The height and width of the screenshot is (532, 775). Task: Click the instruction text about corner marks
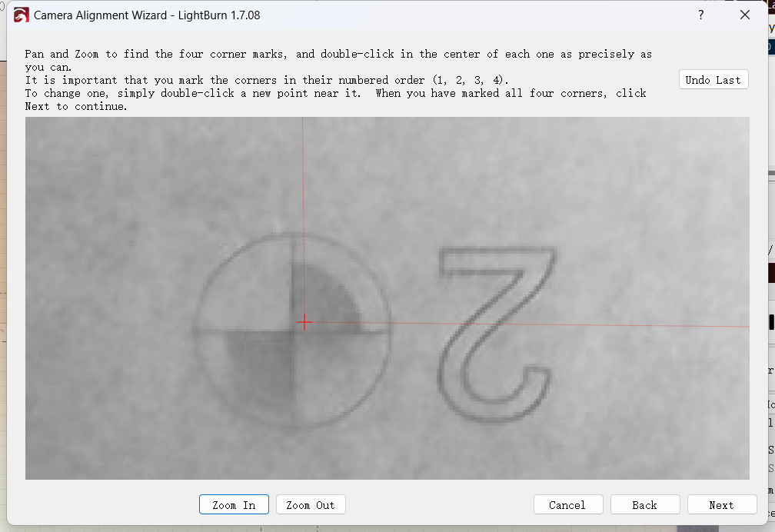pyautogui.click(x=338, y=60)
